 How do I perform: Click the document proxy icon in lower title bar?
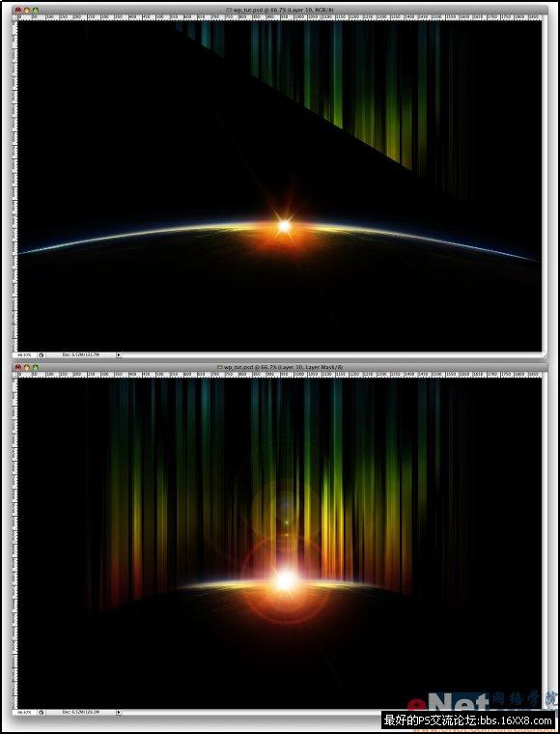pos(220,367)
